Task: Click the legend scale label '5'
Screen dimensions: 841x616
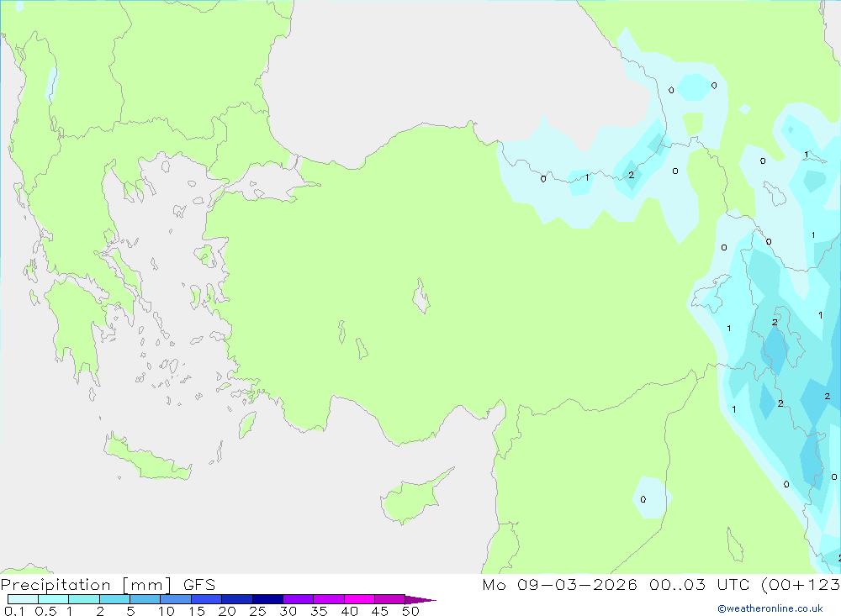Action: [130, 611]
